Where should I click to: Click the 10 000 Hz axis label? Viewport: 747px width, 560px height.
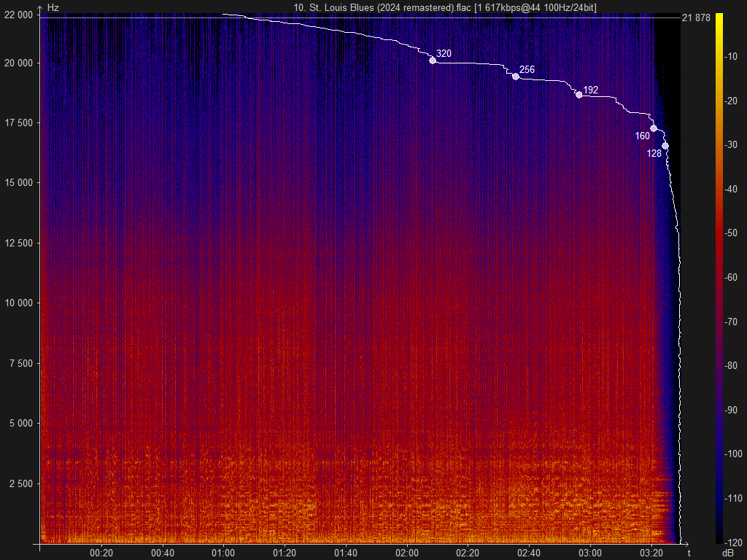pyautogui.click(x=18, y=303)
